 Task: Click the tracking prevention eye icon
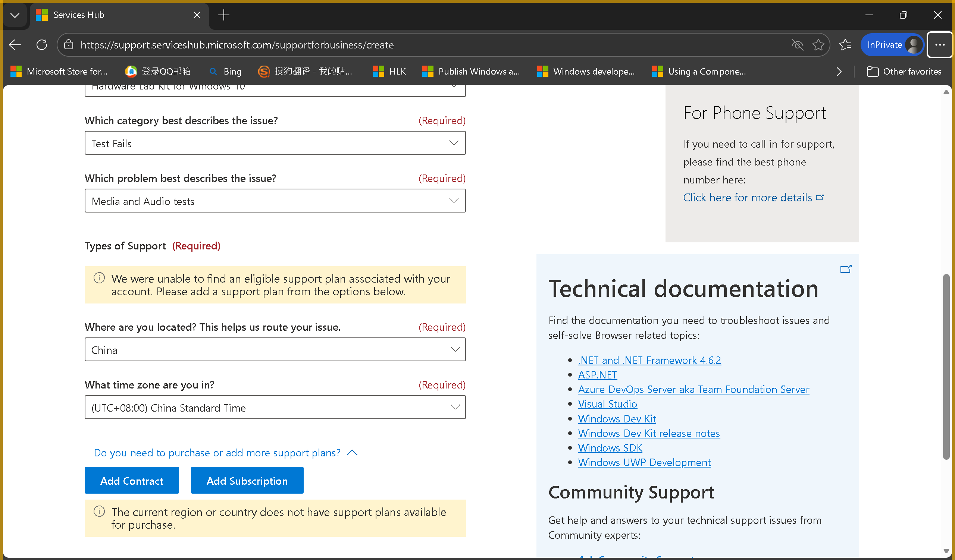[x=797, y=45]
